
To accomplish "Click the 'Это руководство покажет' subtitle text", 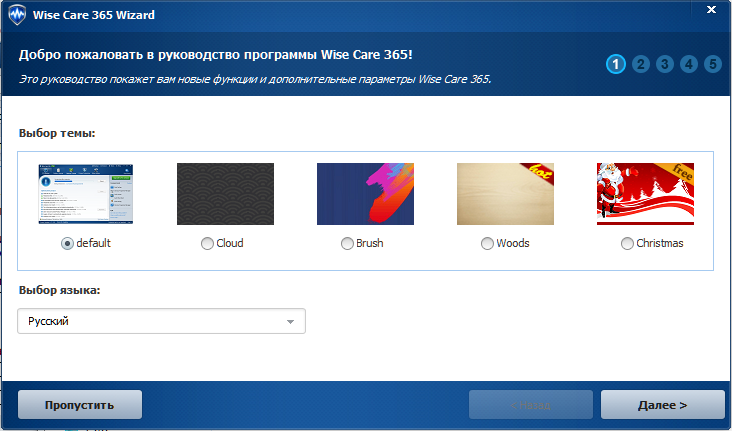I will coord(255,79).
